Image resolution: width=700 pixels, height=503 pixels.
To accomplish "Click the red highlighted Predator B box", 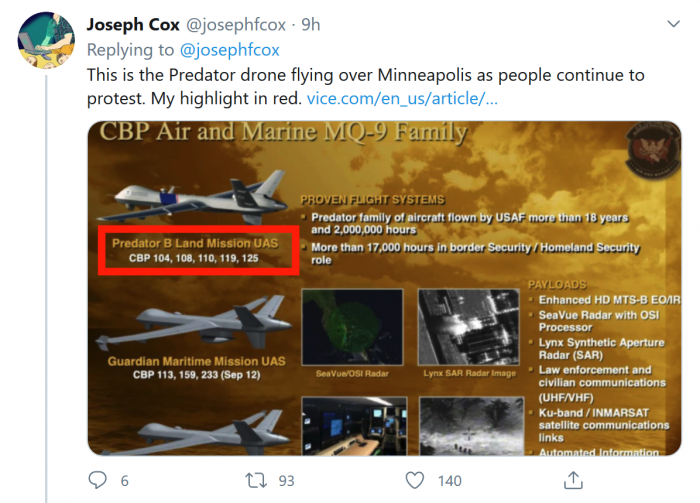I will pos(197,250).
